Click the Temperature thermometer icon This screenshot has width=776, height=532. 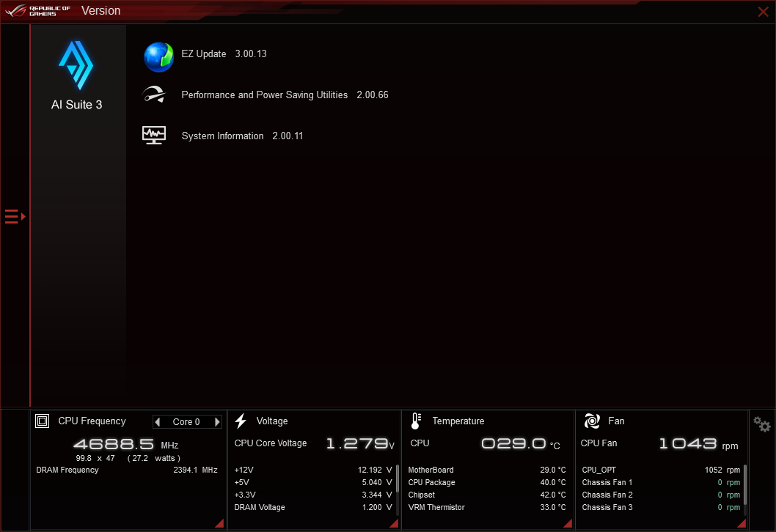pyautogui.click(x=416, y=421)
